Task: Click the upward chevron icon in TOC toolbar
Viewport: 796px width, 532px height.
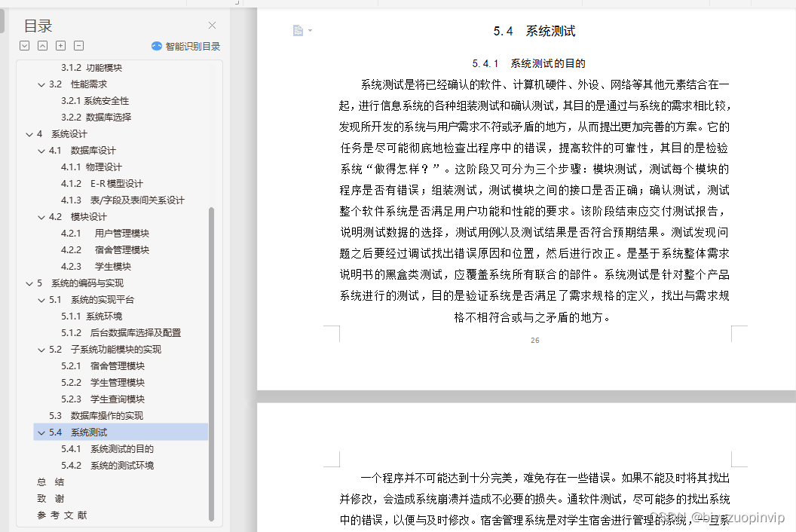Action: tap(42, 45)
